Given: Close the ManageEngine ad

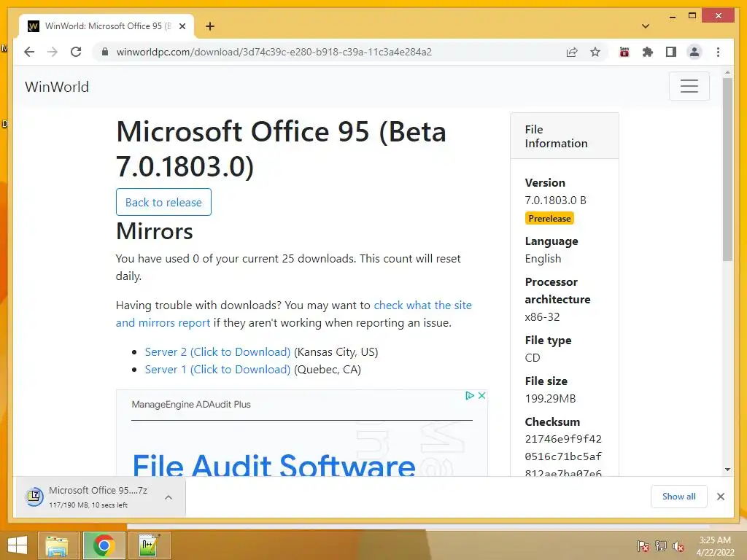Looking at the screenshot, I should click(481, 395).
